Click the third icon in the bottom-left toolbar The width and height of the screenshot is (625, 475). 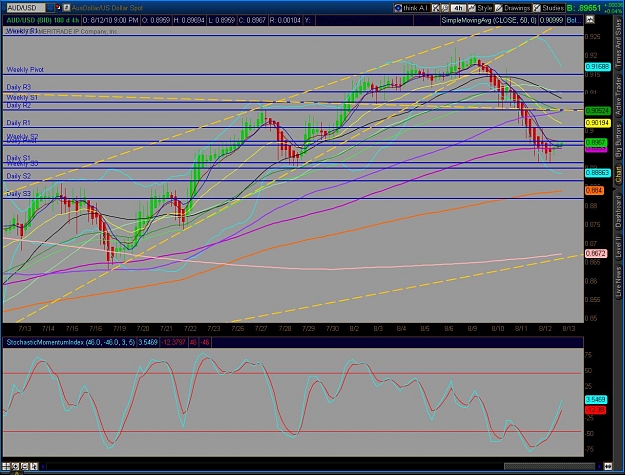click(24, 466)
